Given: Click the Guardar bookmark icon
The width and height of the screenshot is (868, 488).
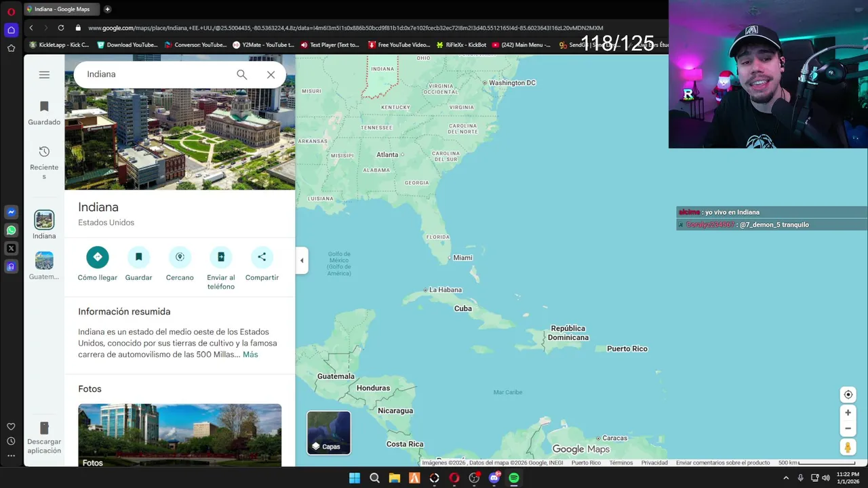Looking at the screenshot, I should pos(138,257).
